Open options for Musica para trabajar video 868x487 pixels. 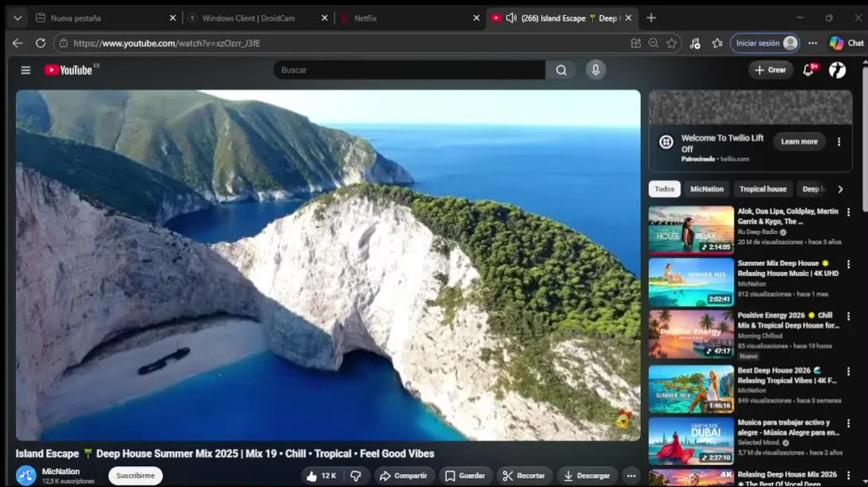click(848, 423)
